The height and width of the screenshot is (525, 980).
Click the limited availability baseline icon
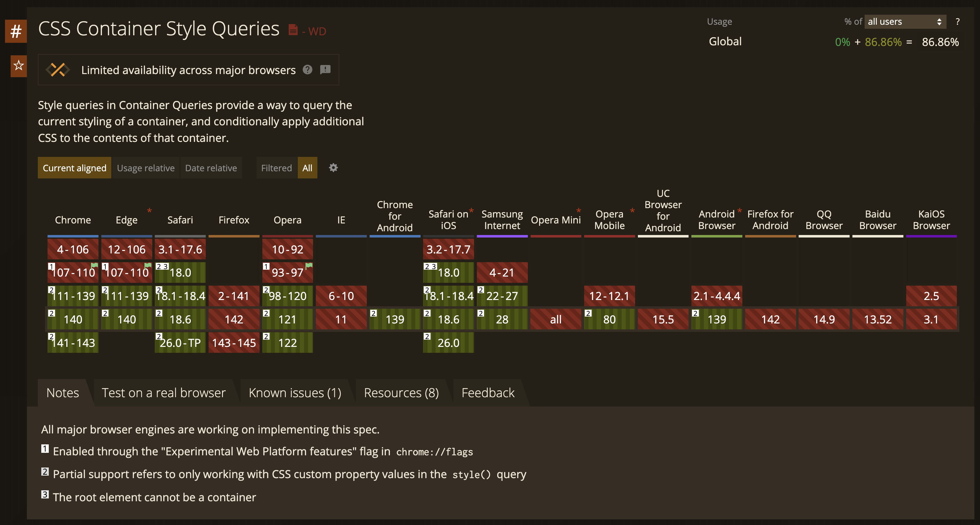(x=58, y=70)
